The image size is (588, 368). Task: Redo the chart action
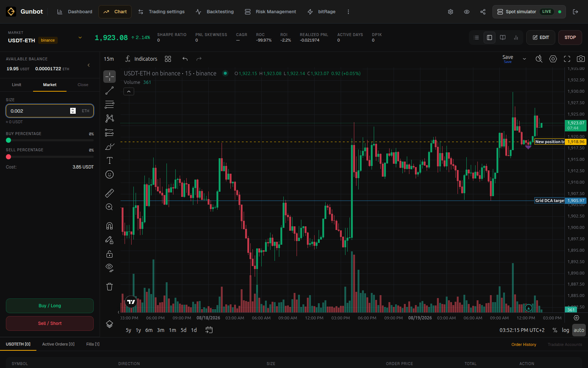click(x=199, y=59)
